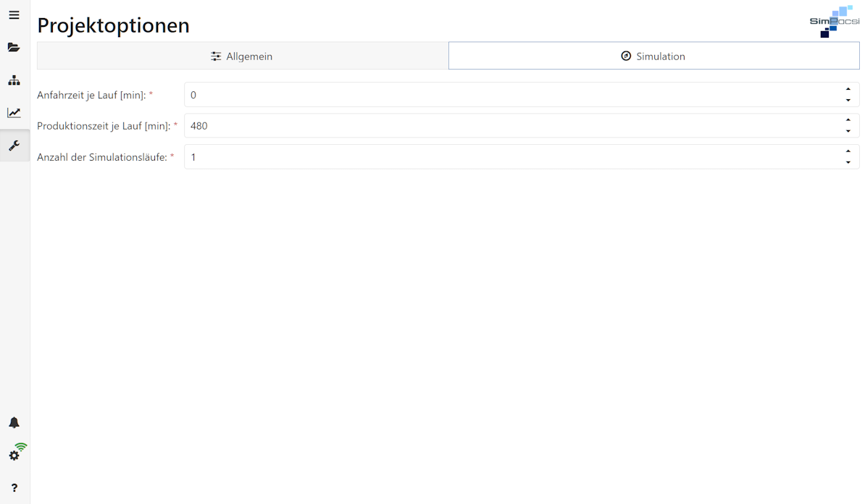Increase Produktionszeit je Lauf value
This screenshot has height=504, width=865.
[848, 120]
